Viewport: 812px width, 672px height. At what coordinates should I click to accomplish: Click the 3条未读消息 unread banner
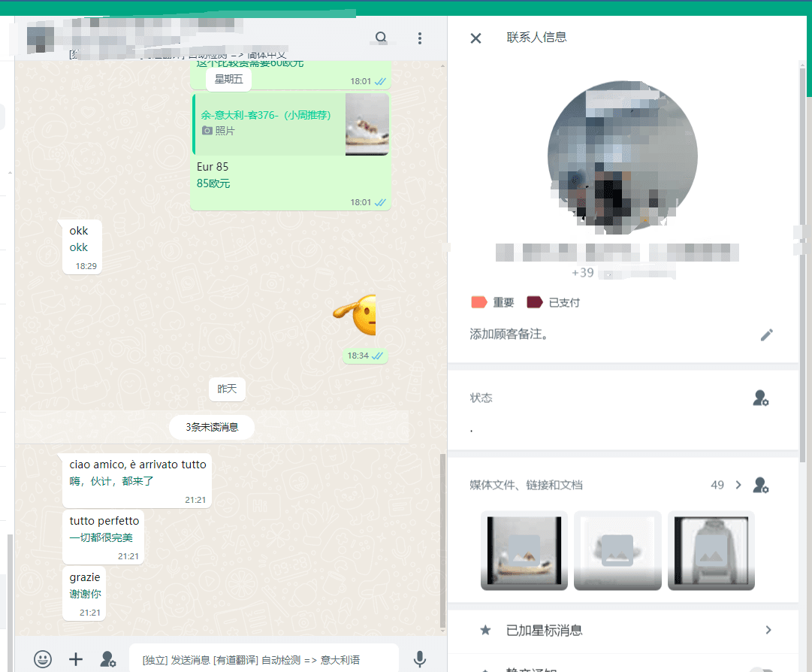[x=212, y=427]
